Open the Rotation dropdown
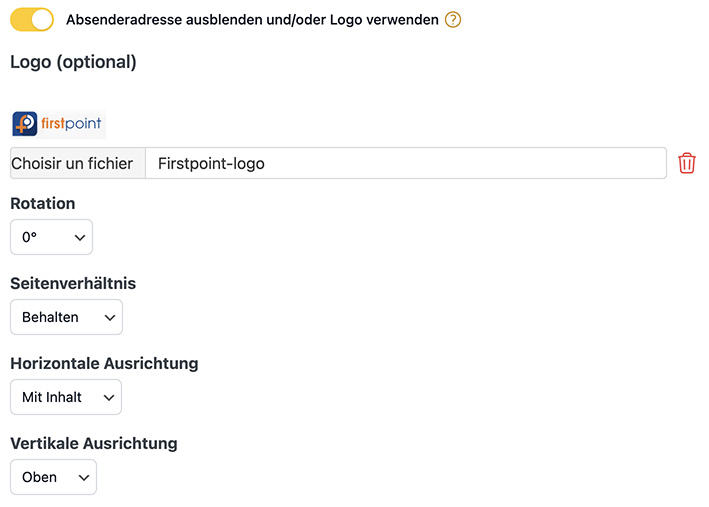 click(52, 237)
